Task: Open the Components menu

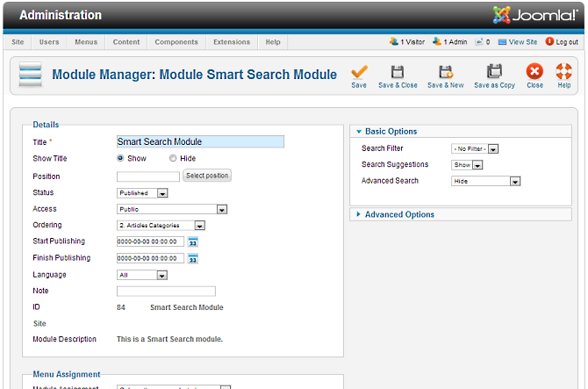Action: pyautogui.click(x=176, y=42)
